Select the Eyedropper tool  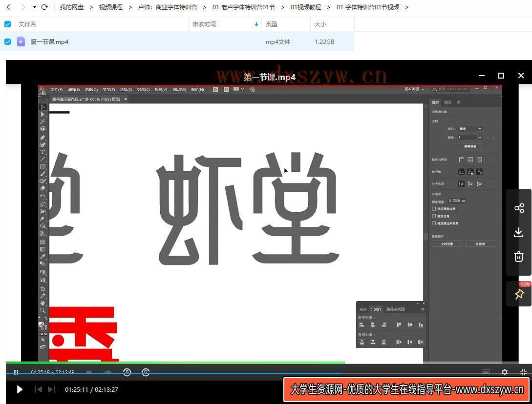[x=43, y=257]
